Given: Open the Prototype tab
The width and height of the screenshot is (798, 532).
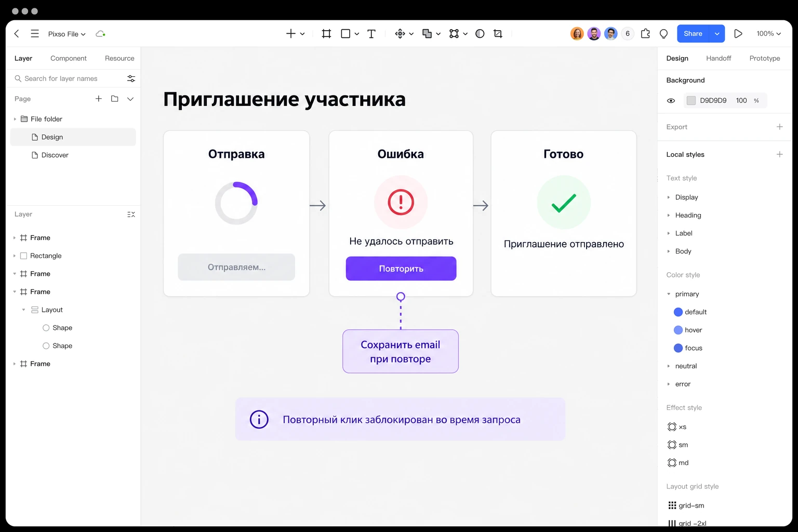Looking at the screenshot, I should point(765,58).
